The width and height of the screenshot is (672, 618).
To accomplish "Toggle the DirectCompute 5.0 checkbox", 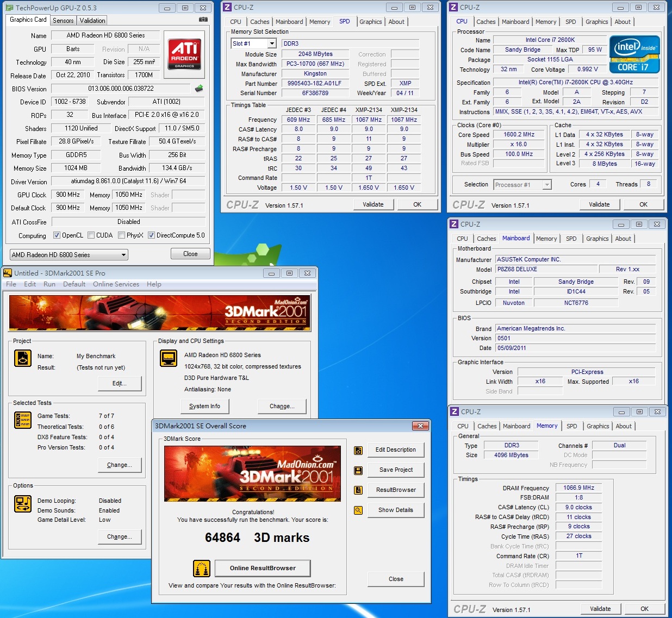I will tap(152, 235).
